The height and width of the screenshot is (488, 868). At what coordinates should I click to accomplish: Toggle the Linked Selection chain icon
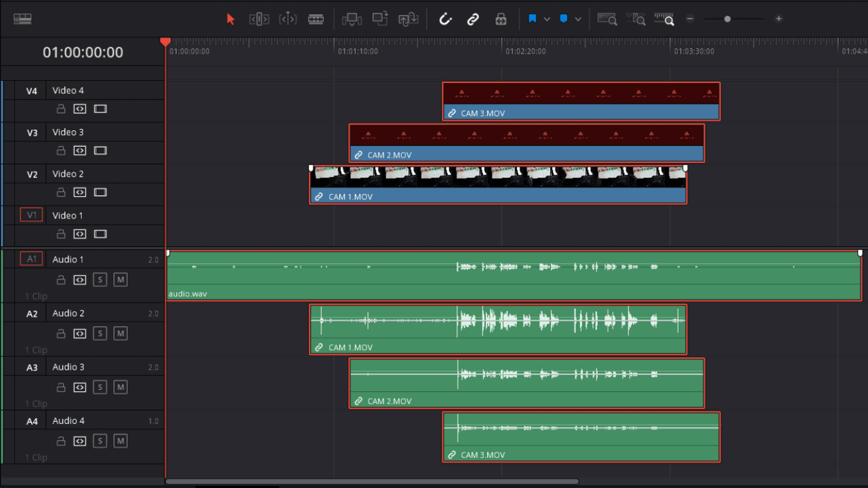tap(473, 19)
